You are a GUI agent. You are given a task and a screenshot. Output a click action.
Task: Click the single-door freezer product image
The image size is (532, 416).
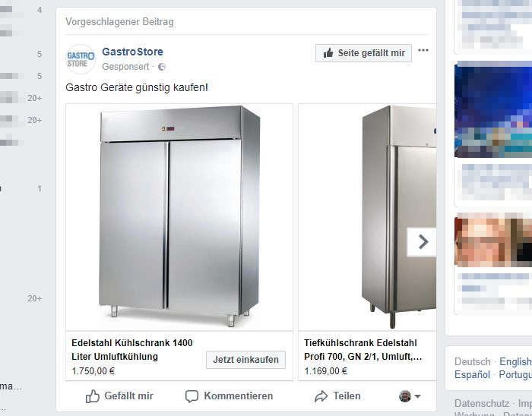tap(367, 217)
